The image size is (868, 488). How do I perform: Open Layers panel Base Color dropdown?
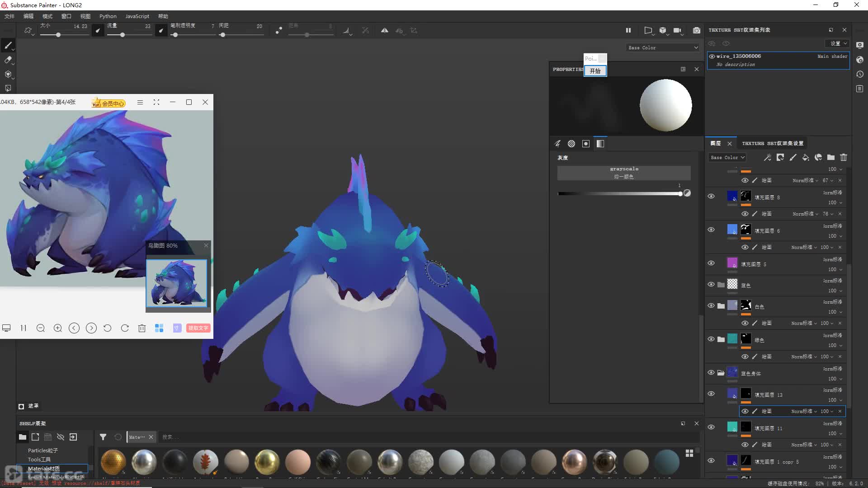(727, 157)
